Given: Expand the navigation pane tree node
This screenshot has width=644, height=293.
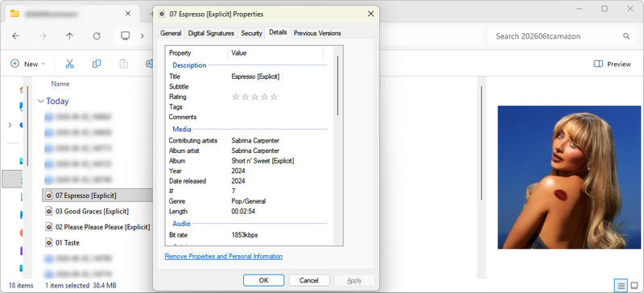Looking at the screenshot, I should [x=10, y=125].
